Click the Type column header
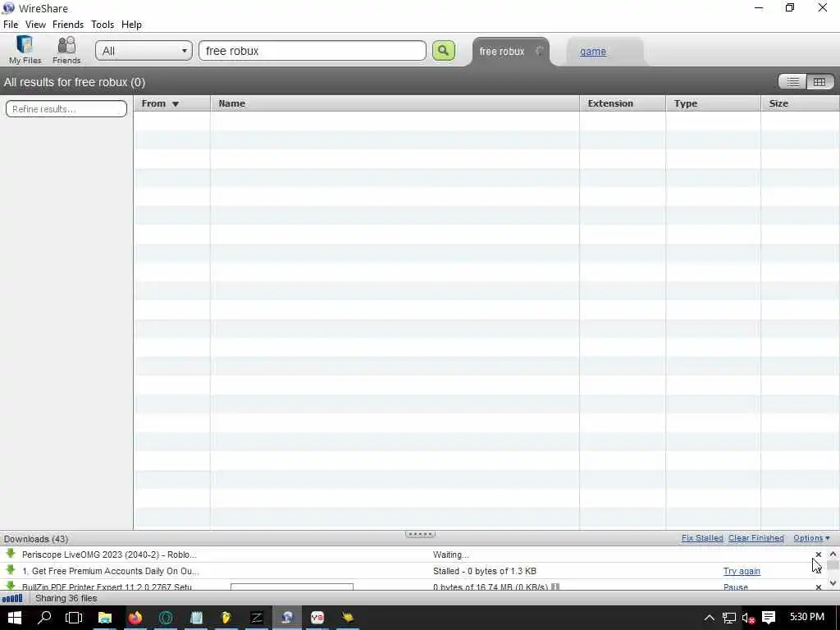The image size is (840, 630). coord(713,103)
